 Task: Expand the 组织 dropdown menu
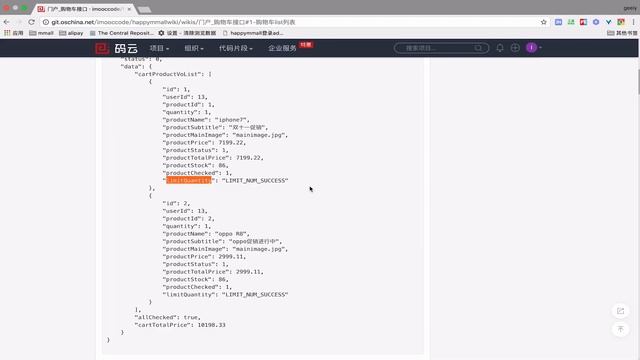[194, 48]
